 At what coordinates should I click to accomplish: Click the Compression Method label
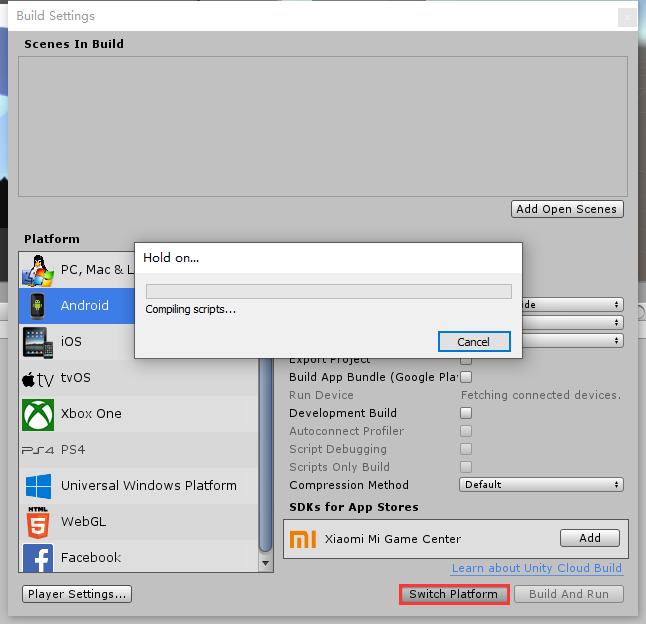(349, 485)
